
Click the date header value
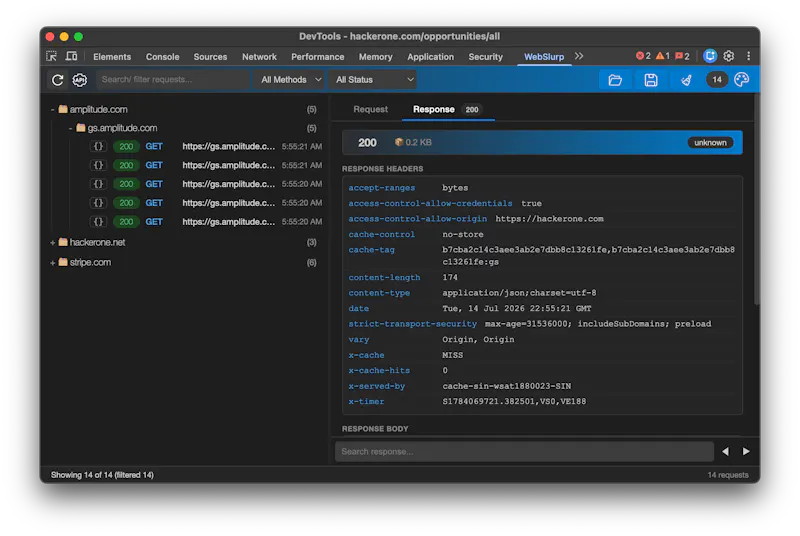point(517,309)
